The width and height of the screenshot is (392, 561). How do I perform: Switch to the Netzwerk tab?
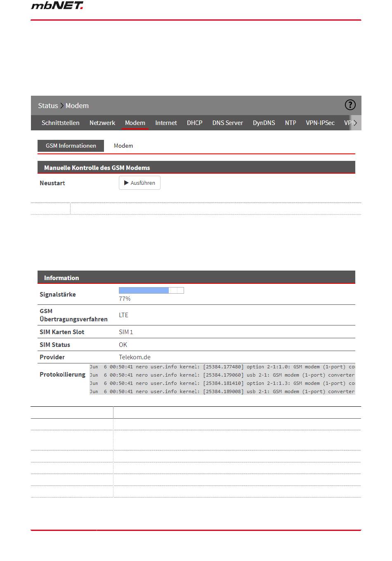pyautogui.click(x=102, y=123)
